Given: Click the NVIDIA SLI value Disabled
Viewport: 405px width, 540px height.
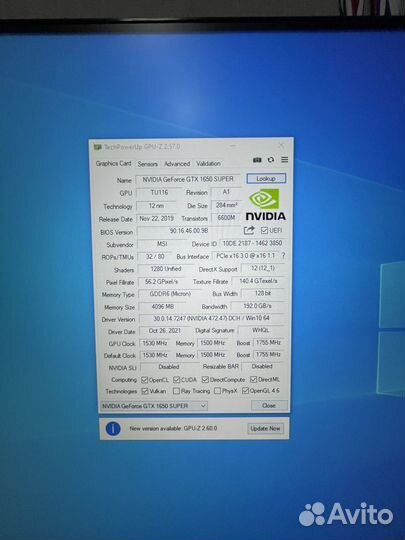Looking at the screenshot, I should click(169, 367).
